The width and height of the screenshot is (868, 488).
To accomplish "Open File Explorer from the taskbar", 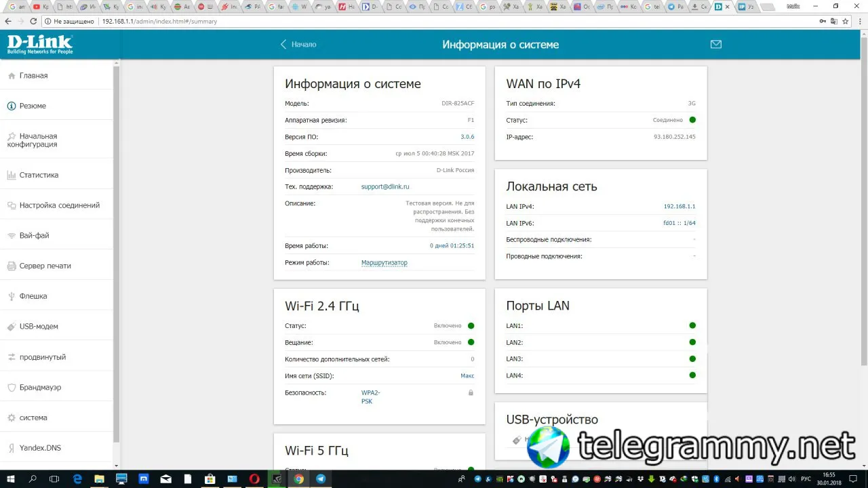I will pos(99,479).
